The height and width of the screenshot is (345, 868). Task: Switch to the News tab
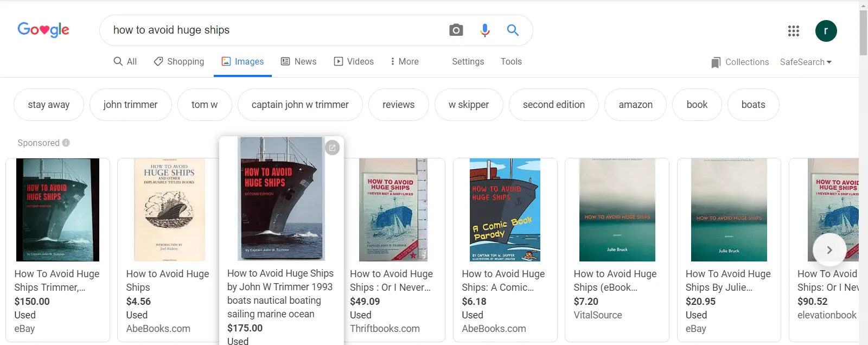(x=298, y=62)
